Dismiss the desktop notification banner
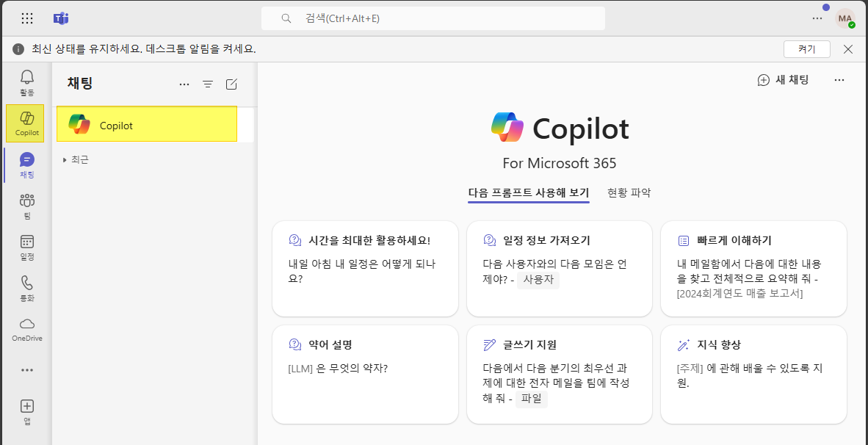This screenshot has height=445, width=868. point(848,48)
